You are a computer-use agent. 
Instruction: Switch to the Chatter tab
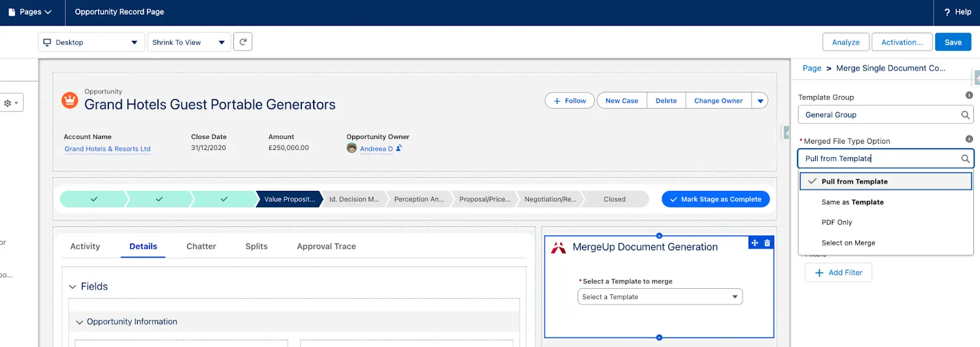[x=201, y=246]
